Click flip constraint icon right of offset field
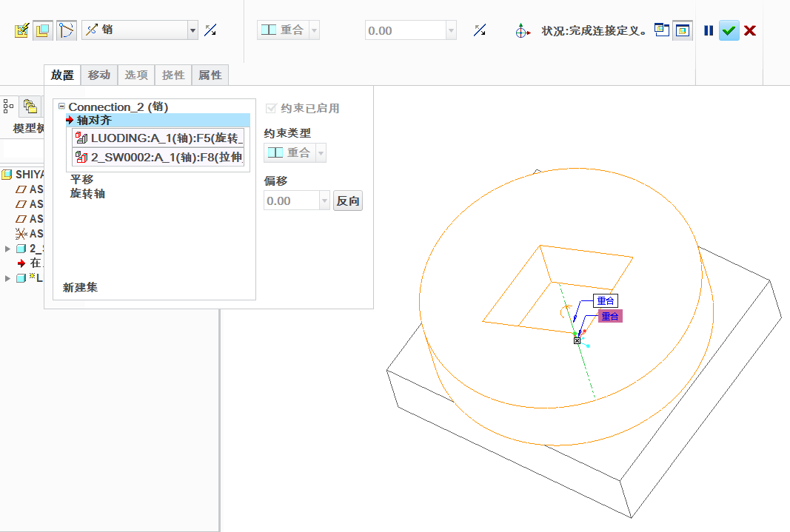The width and height of the screenshot is (790, 532). tap(480, 30)
